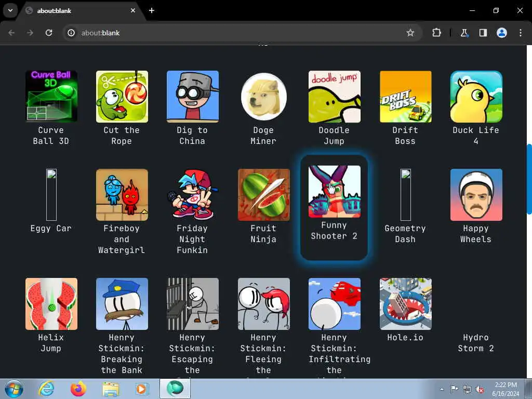This screenshot has height=399, width=532.
Task: Toggle the browser side panel
Action: [x=483, y=33]
